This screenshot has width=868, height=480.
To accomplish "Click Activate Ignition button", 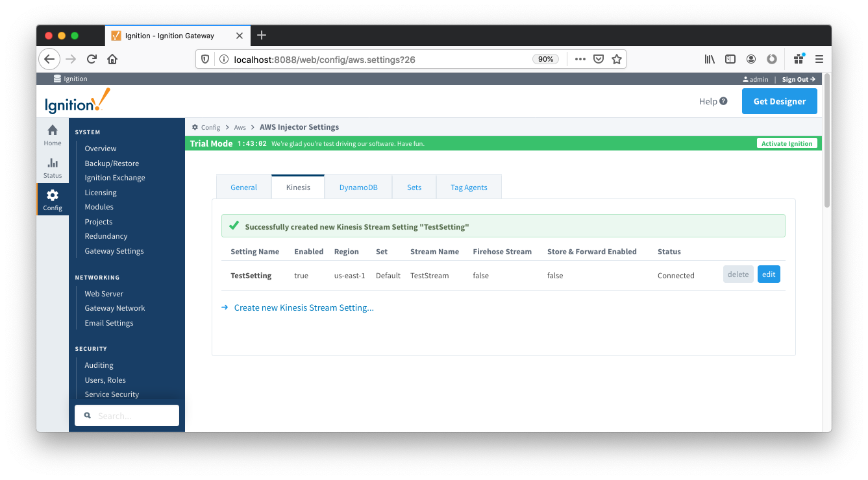I will [x=787, y=143].
